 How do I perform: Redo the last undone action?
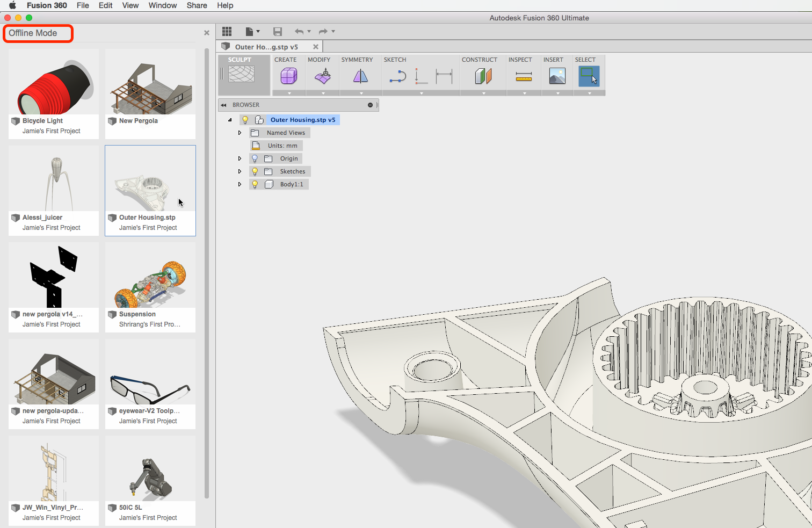[323, 32]
